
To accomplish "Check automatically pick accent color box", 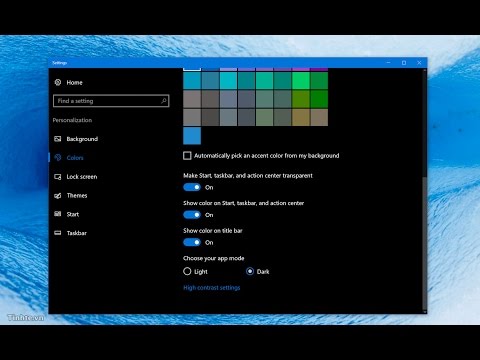I will tap(187, 156).
